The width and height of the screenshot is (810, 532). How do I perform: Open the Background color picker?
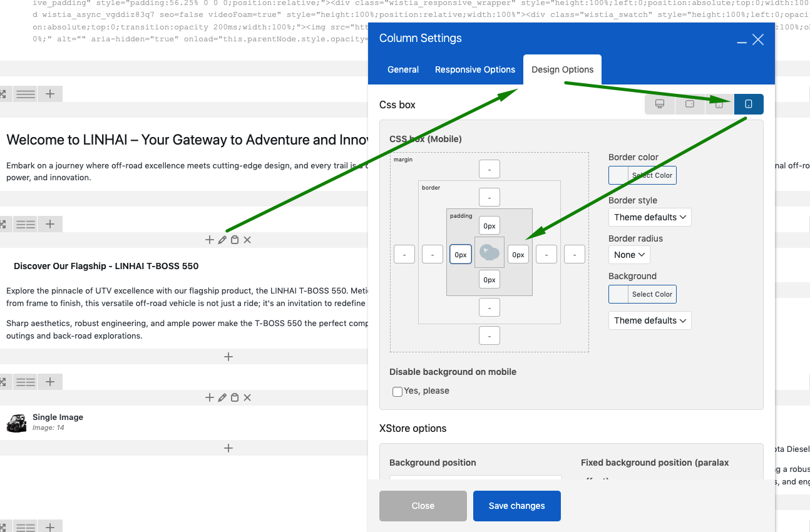(642, 294)
